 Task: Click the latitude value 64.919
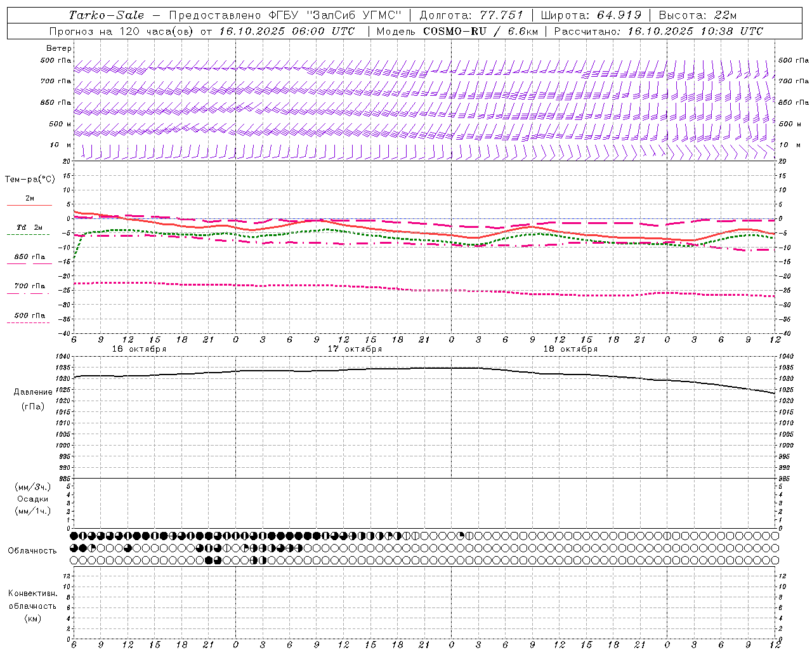619,15
